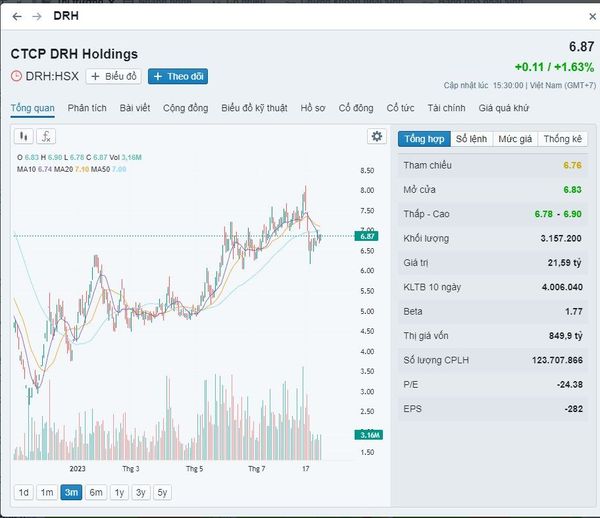Set chart range to 6m
600x518 pixels.
(x=96, y=492)
